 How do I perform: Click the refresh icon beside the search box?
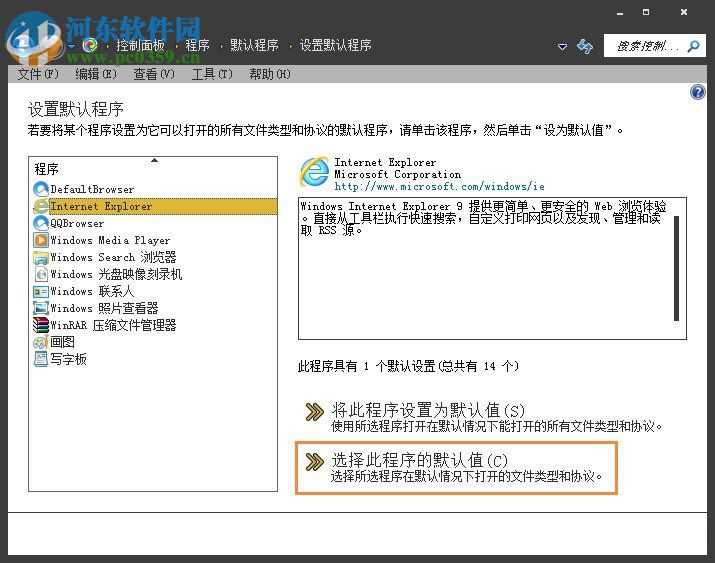pos(585,46)
